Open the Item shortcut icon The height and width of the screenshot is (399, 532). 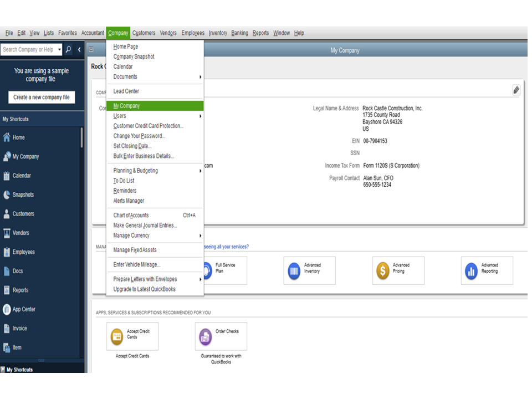point(7,347)
